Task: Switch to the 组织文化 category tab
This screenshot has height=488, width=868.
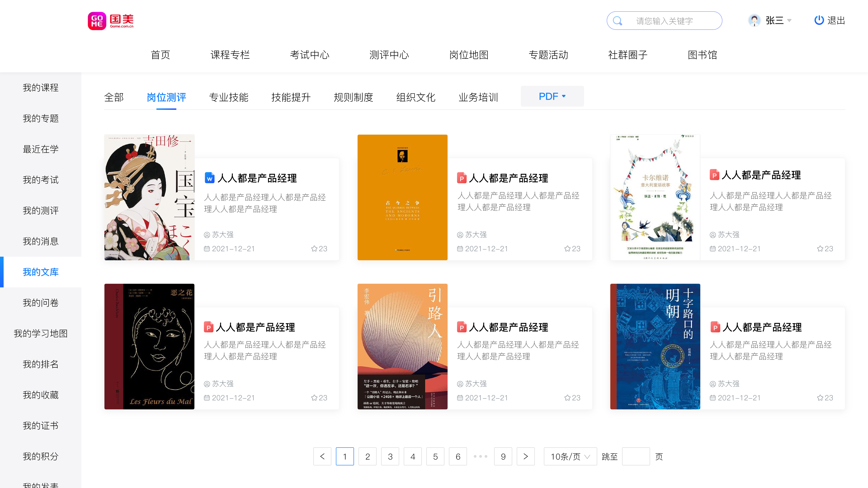Action: [x=416, y=97]
